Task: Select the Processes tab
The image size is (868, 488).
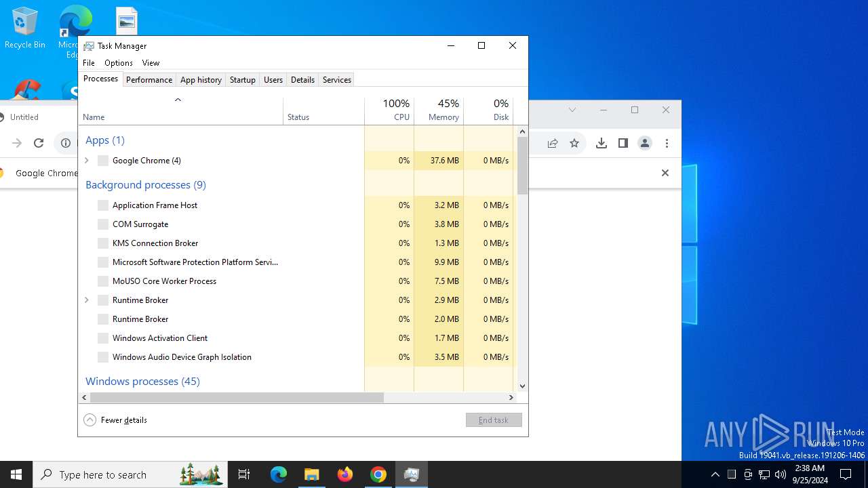Action: 100,79
